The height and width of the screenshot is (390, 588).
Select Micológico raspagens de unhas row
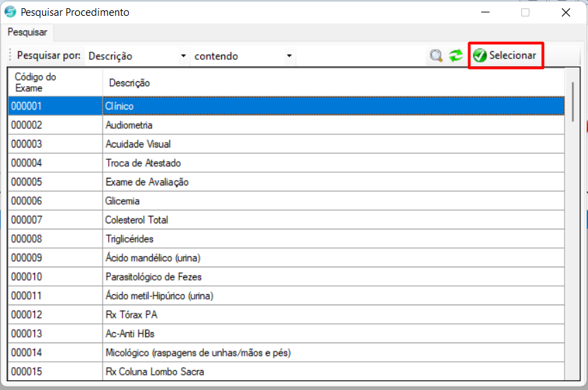(x=333, y=353)
